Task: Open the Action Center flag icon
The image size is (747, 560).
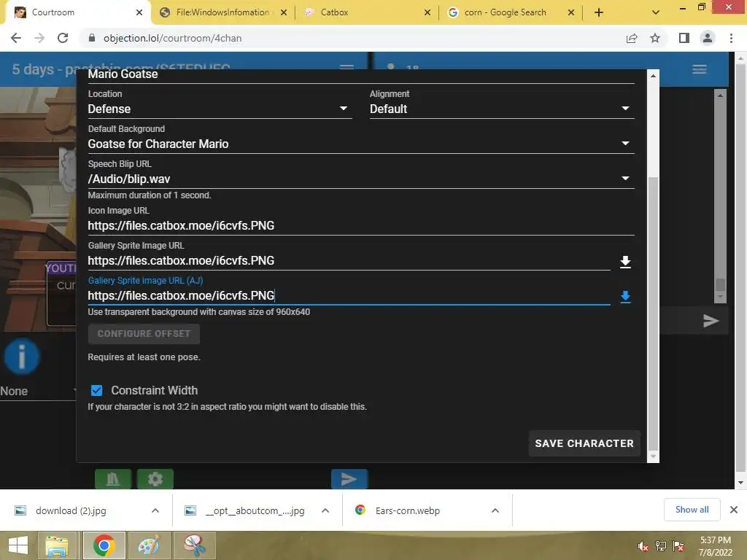Action: tap(679, 546)
